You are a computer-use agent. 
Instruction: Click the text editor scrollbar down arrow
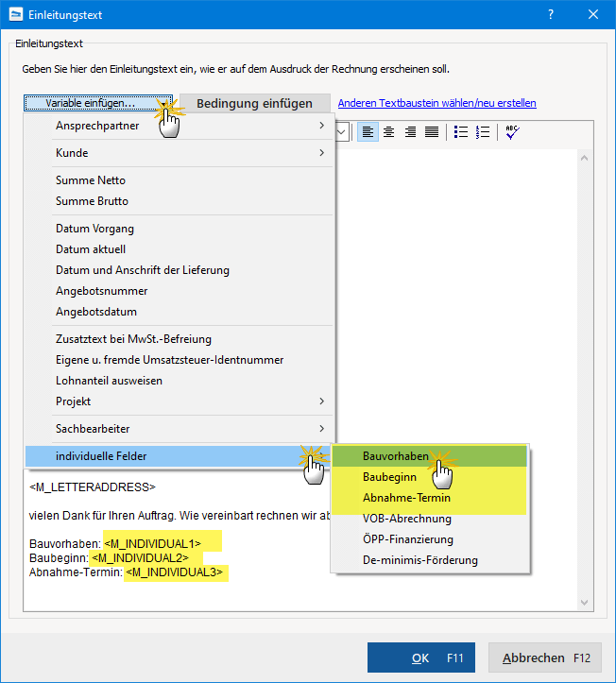[x=585, y=602]
